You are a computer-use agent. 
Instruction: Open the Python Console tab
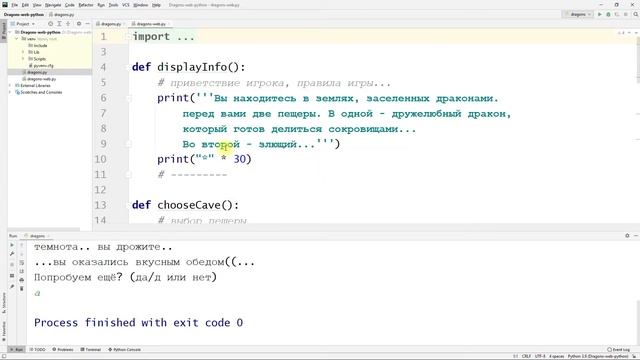pyautogui.click(x=124, y=349)
